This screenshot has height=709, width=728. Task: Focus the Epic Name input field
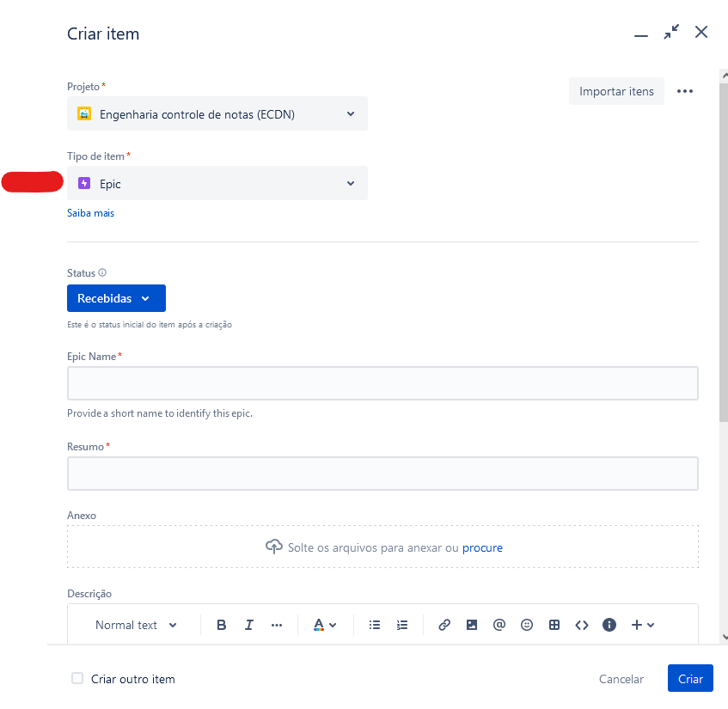(382, 383)
